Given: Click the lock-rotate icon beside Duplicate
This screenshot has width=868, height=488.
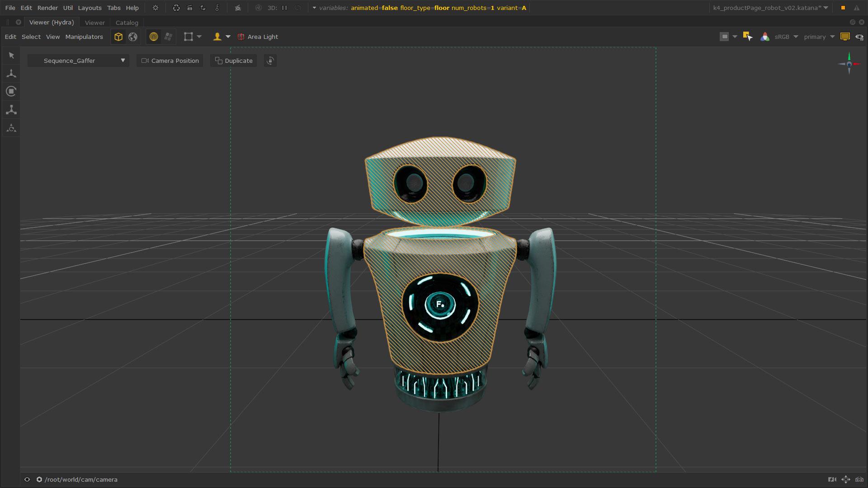Looking at the screenshot, I should pyautogui.click(x=270, y=61).
